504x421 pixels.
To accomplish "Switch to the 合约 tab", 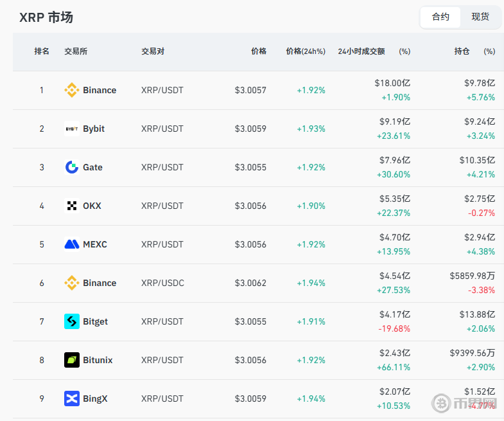I will pos(440,17).
